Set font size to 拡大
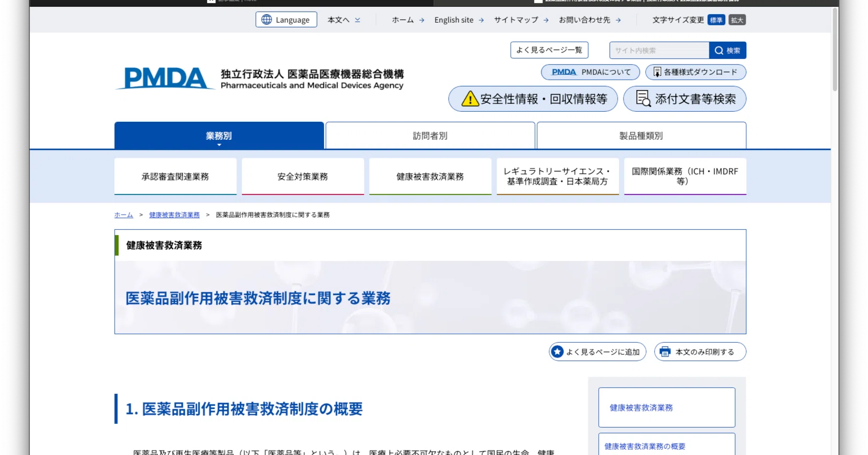The width and height of the screenshot is (868, 455). point(737,20)
